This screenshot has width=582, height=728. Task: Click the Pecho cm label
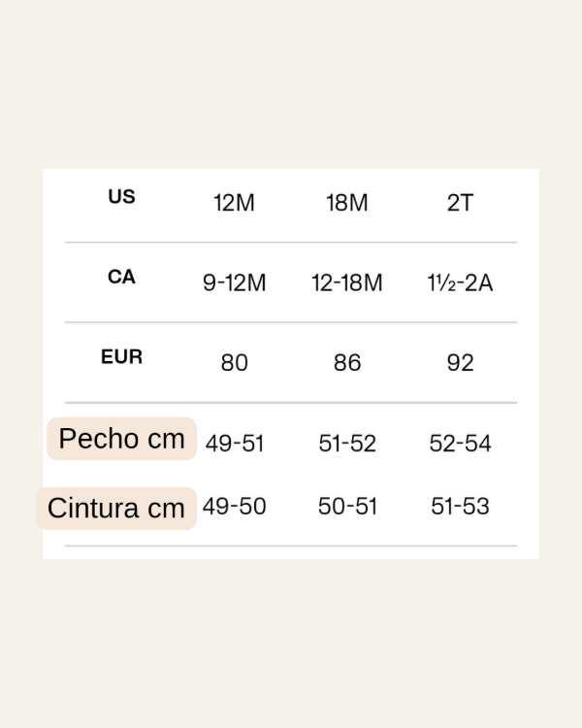coord(121,439)
